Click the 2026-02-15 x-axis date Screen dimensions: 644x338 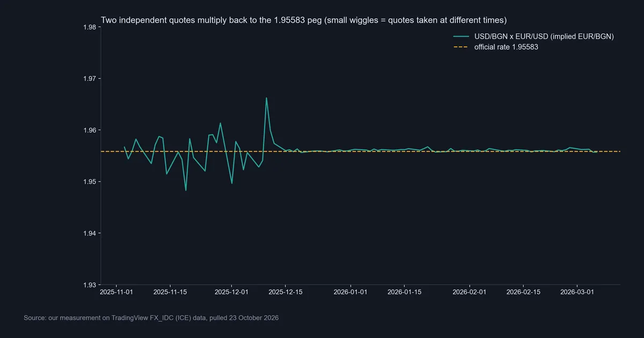[x=523, y=292]
